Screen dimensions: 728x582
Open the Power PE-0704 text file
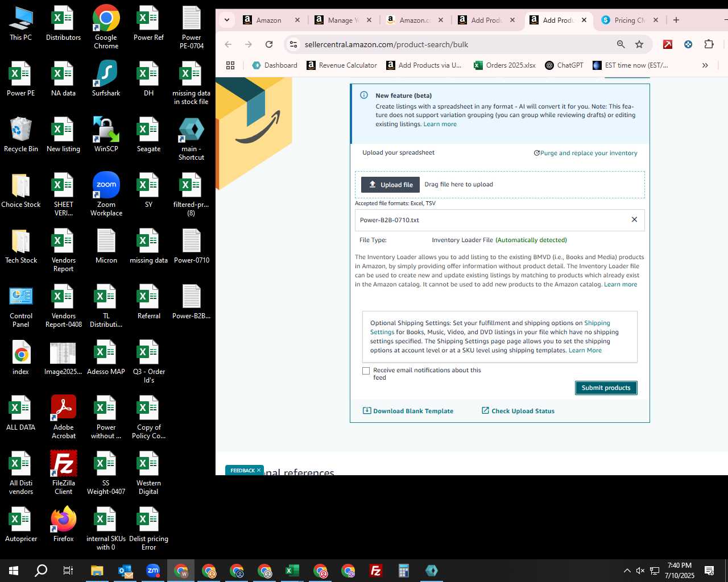point(191,27)
